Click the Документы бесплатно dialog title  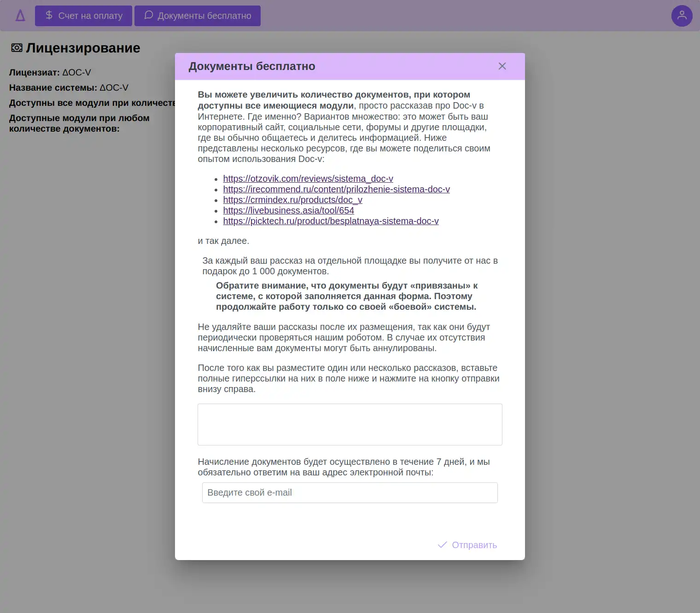pos(252,66)
